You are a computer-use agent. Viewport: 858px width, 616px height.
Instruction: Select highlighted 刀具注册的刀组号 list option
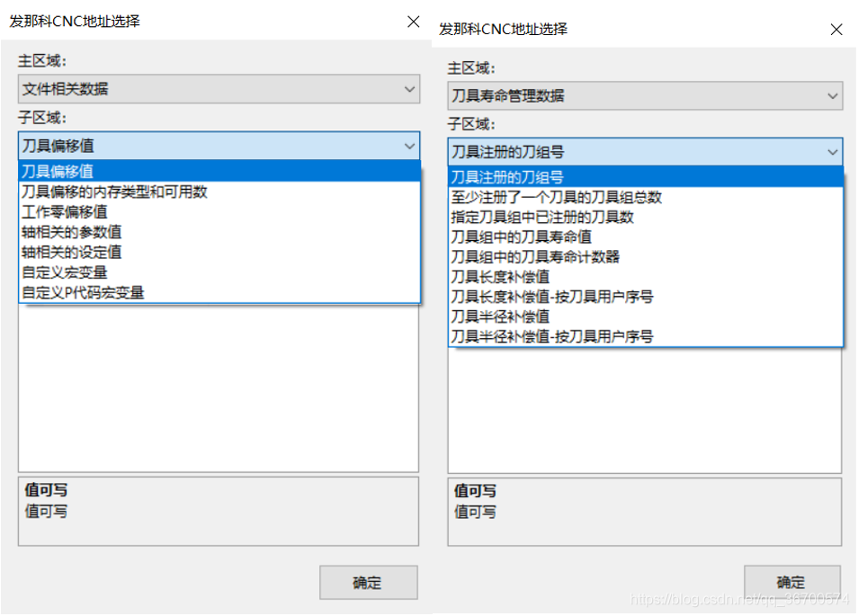tap(645, 176)
